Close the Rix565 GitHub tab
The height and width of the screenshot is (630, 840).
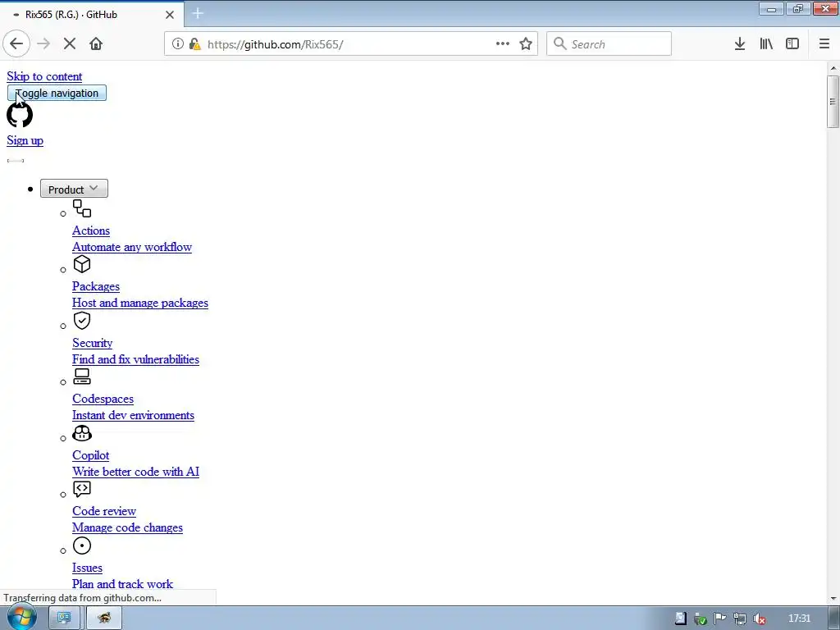[170, 15]
